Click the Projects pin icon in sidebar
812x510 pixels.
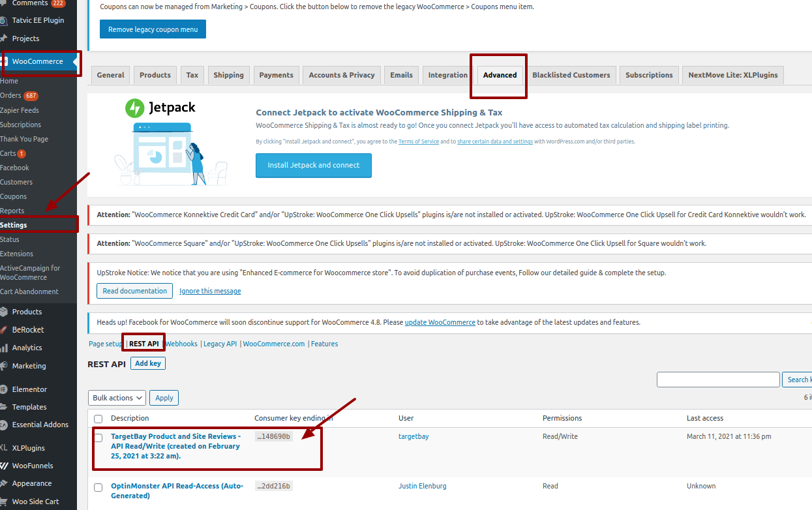[x=3, y=38]
